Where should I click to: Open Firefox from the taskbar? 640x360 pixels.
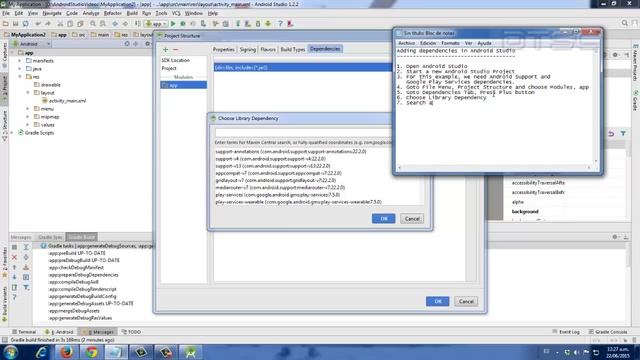(x=67, y=352)
